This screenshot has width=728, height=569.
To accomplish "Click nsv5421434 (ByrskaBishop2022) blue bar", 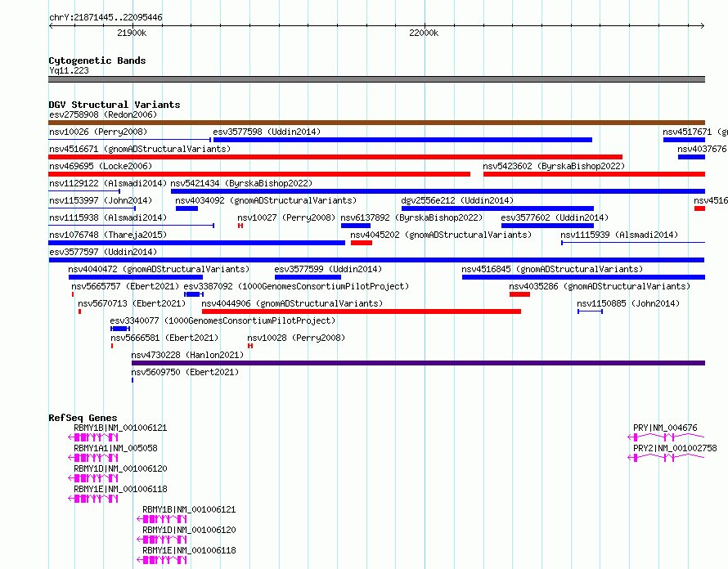I will point(438,191).
